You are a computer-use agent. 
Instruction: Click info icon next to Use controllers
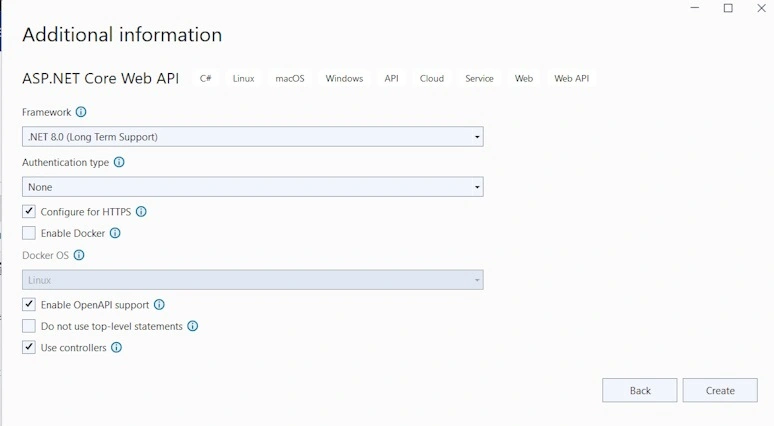pos(116,348)
